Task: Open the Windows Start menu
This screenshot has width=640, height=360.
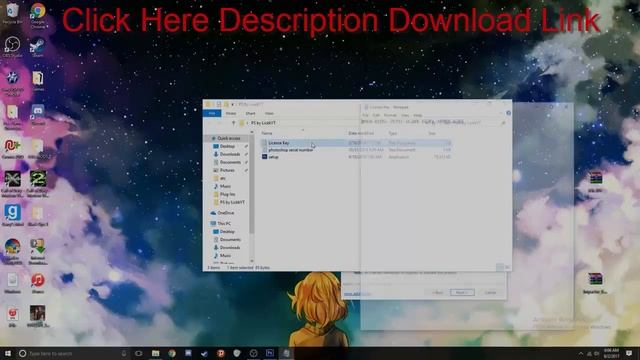Action: (8, 353)
